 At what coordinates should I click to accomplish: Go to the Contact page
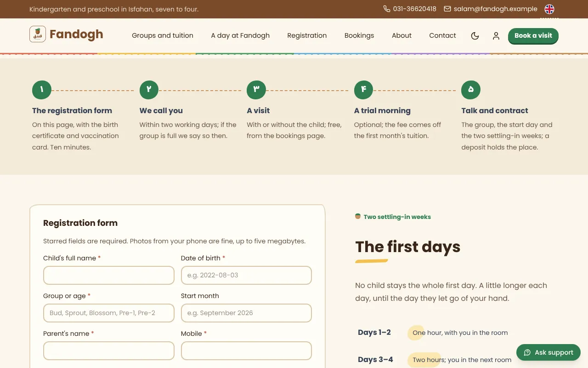click(442, 35)
